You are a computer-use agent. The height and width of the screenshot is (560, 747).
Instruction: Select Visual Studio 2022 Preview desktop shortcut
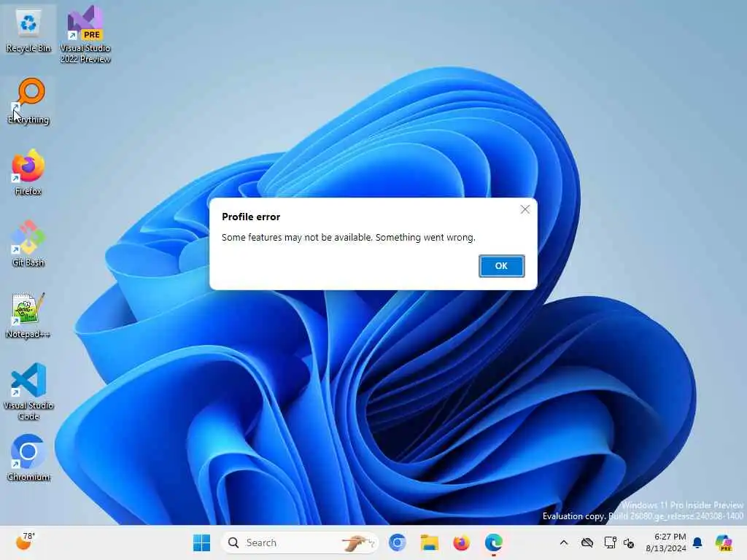coord(85,34)
